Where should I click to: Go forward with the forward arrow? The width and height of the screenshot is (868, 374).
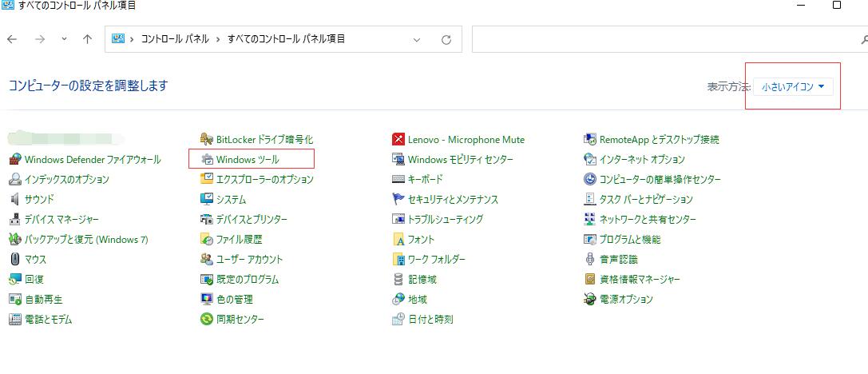coord(39,39)
